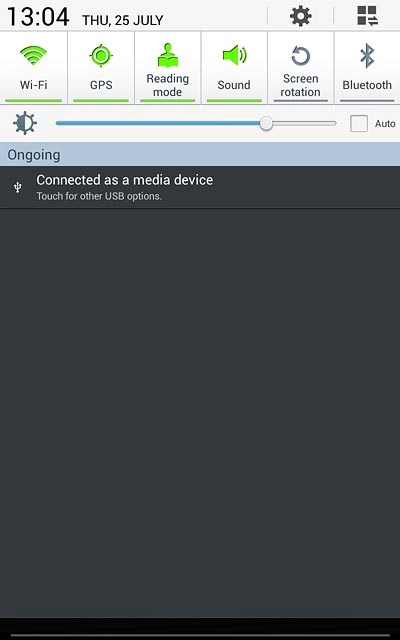Image resolution: width=400 pixels, height=640 pixels.
Task: Tap the bottom handle bar to close panel
Action: 200,635
